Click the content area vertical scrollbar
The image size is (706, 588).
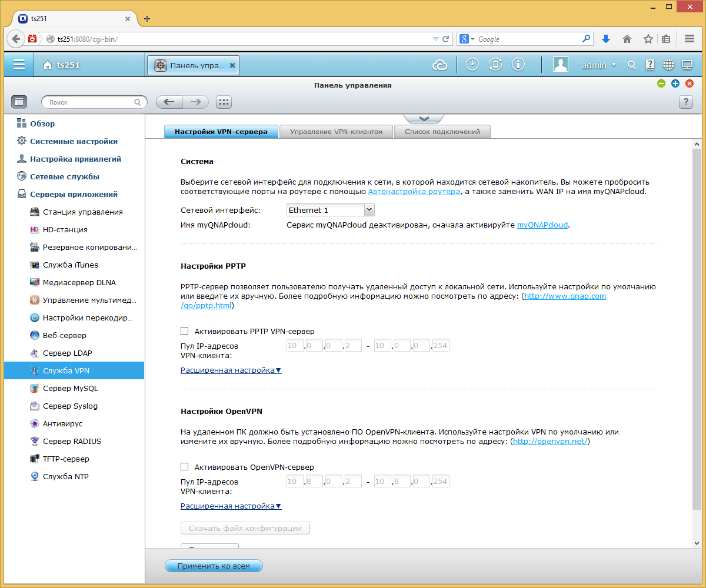click(697, 329)
